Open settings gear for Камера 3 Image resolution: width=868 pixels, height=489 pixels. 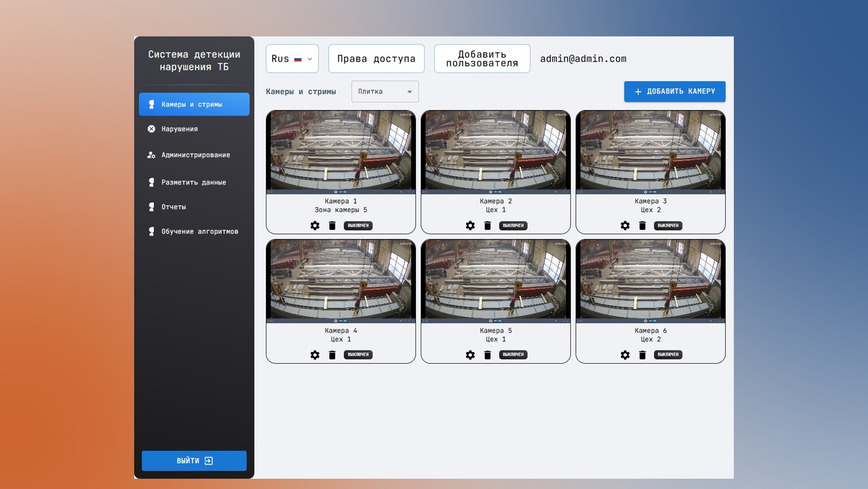[x=625, y=226]
